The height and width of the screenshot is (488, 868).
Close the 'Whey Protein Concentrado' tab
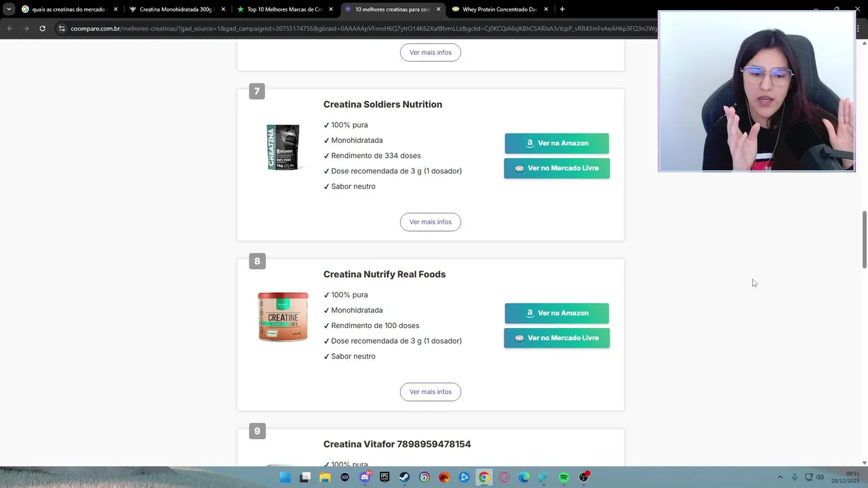[x=545, y=9]
